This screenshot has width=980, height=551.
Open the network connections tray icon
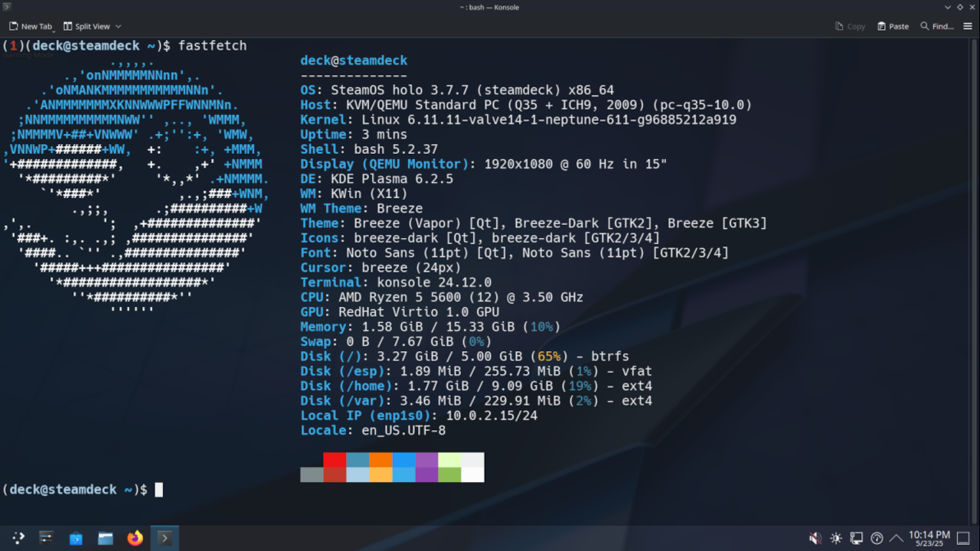[x=857, y=538]
